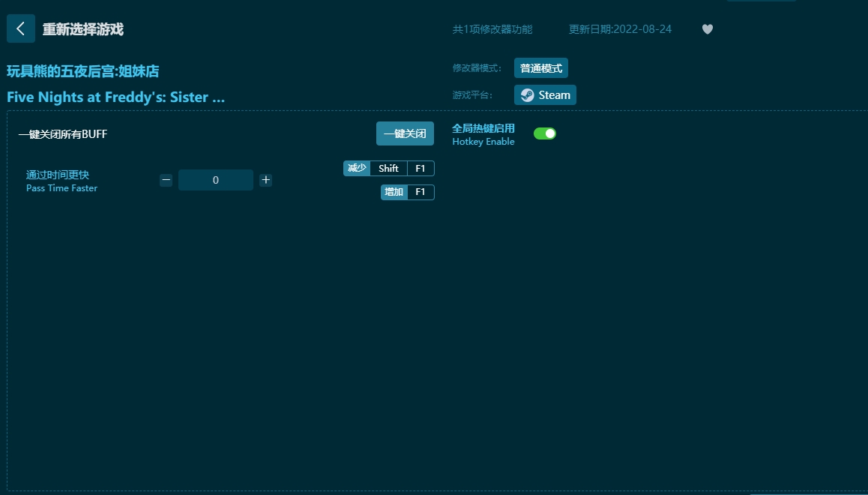This screenshot has width=868, height=495.
Task: Click Shift key in the 减少 hotkey
Action: coord(388,168)
